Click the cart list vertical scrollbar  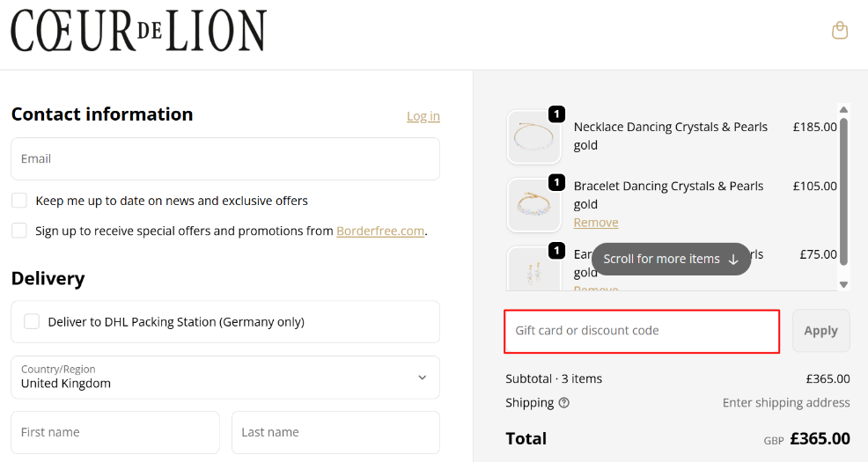843,192
